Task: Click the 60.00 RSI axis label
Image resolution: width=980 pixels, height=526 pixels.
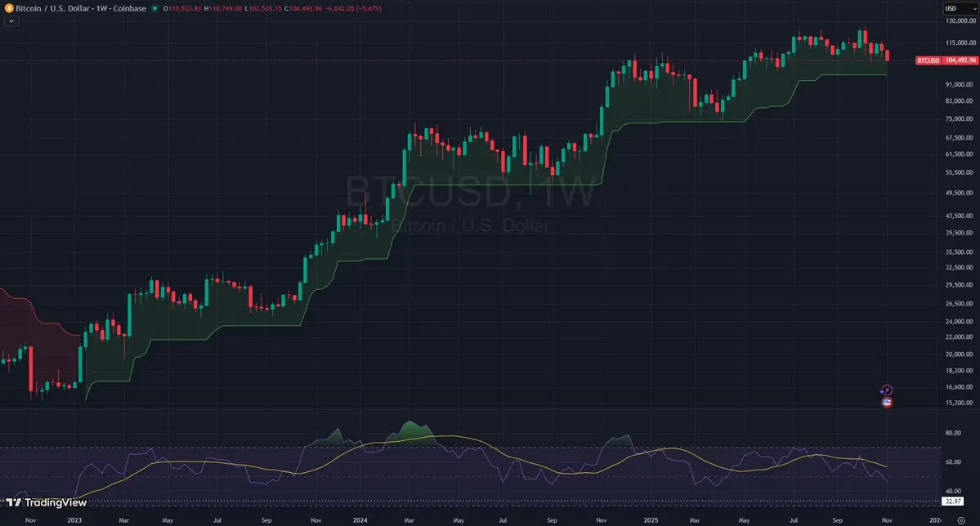Action: point(953,462)
